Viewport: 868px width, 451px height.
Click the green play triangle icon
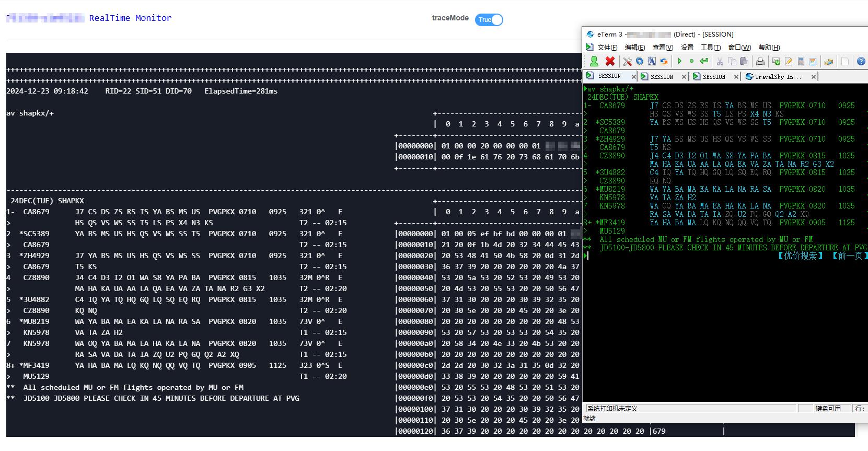click(x=679, y=61)
